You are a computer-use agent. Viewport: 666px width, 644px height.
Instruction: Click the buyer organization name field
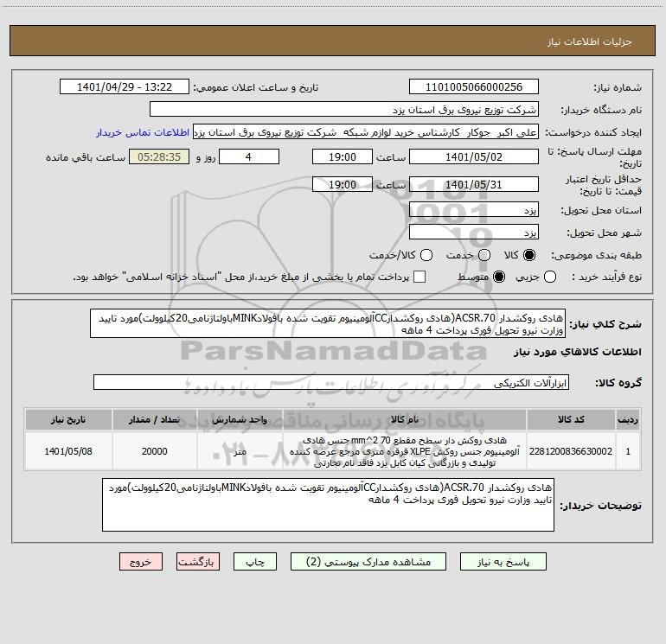[x=344, y=109]
